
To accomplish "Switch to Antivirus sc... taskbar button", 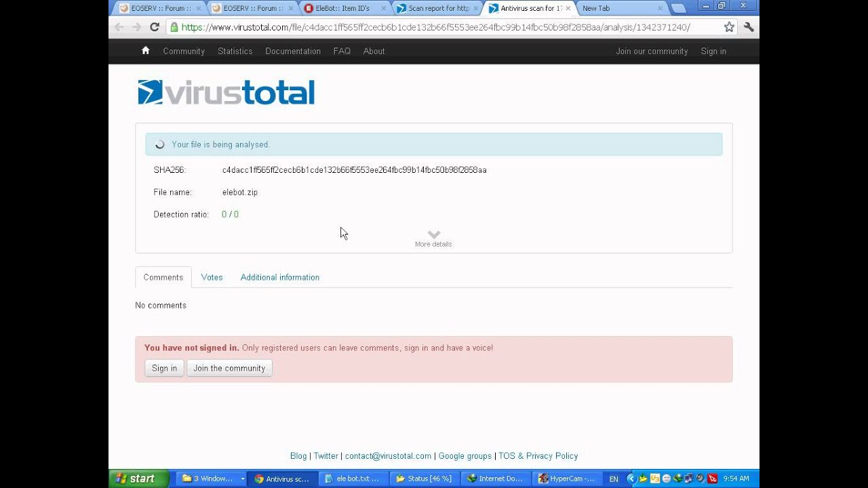I will (x=281, y=479).
